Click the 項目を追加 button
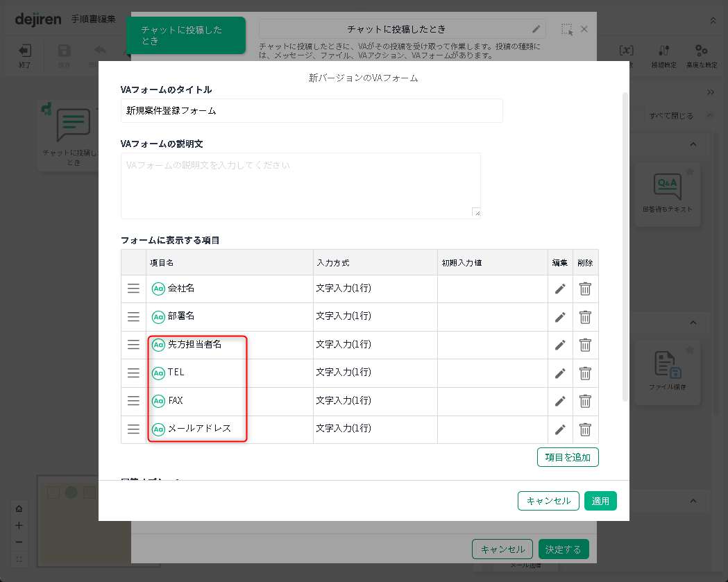The width and height of the screenshot is (728, 582). coord(567,457)
